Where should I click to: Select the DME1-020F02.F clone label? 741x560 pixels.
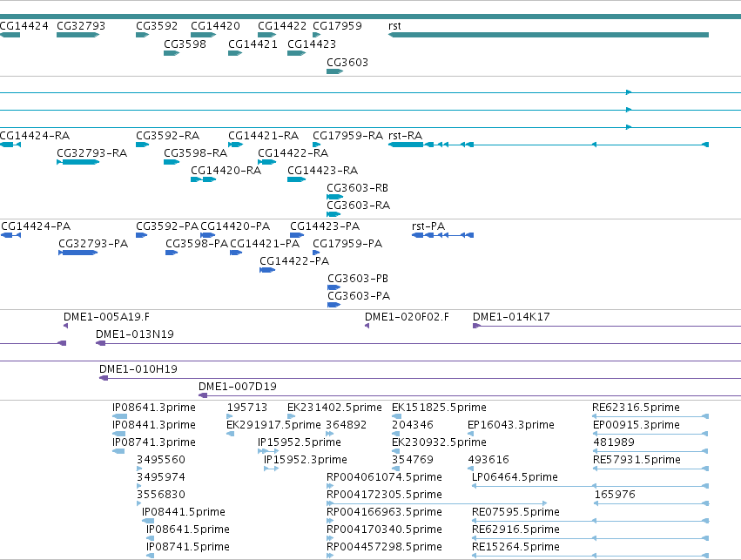[x=407, y=317]
